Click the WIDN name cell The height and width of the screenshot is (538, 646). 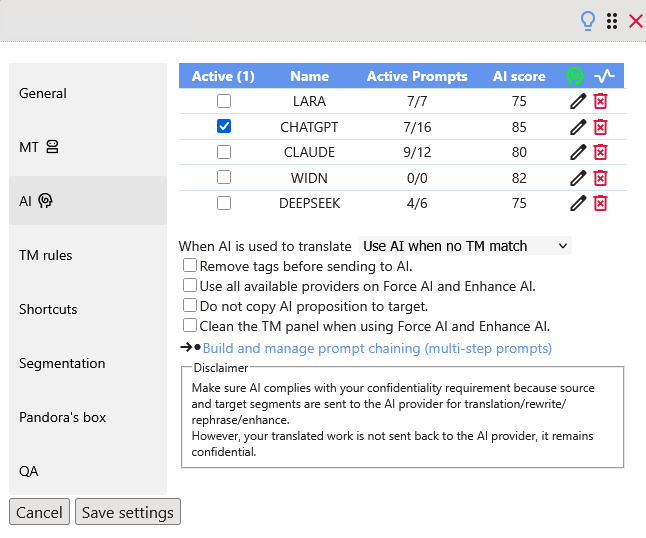point(309,178)
